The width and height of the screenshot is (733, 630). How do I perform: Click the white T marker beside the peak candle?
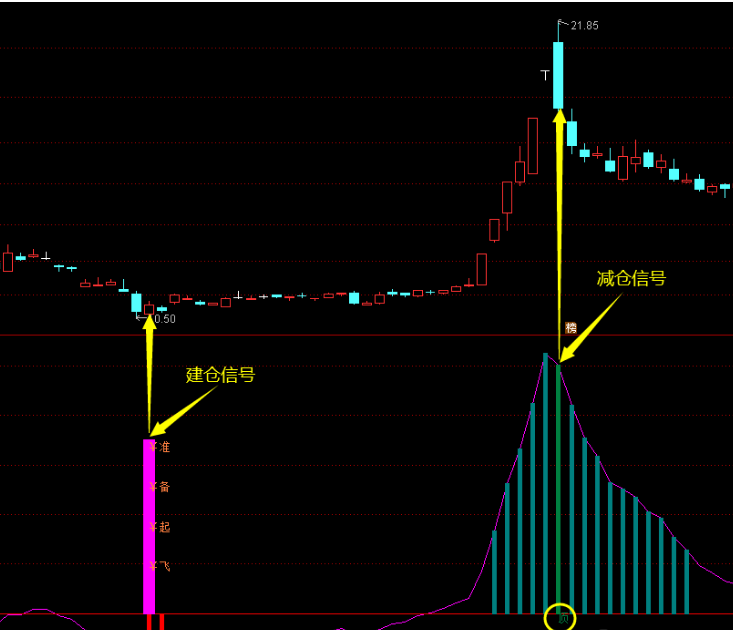coord(545,74)
